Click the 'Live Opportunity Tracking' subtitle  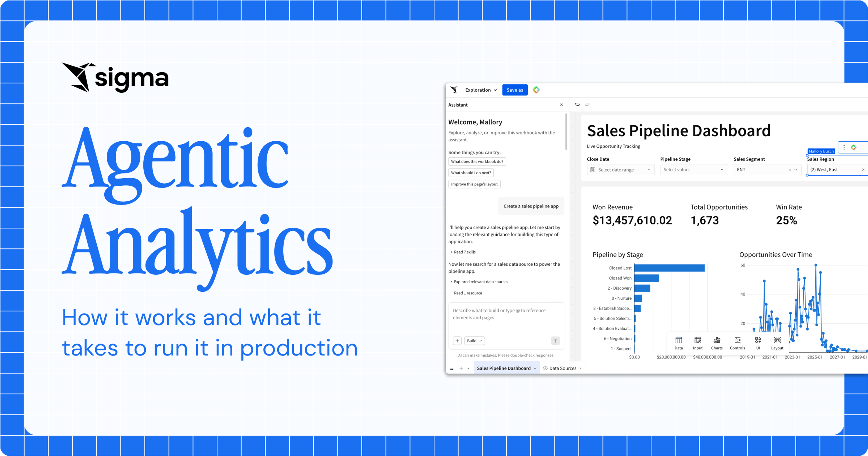click(x=613, y=146)
